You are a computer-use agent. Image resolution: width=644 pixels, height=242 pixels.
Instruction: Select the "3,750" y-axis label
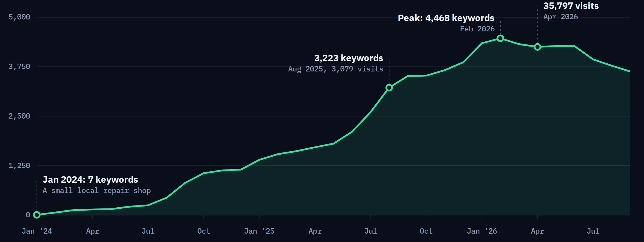[x=19, y=67]
